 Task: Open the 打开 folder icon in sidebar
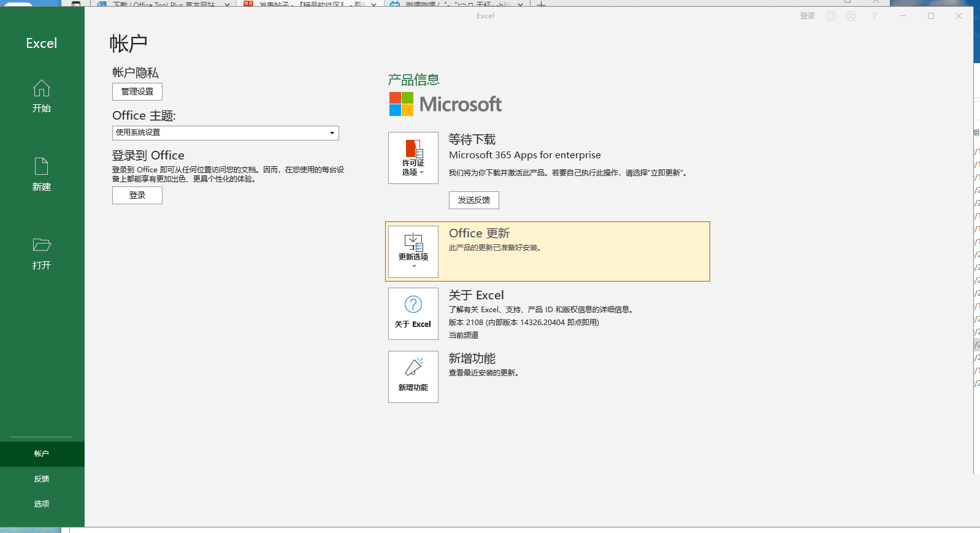(42, 245)
